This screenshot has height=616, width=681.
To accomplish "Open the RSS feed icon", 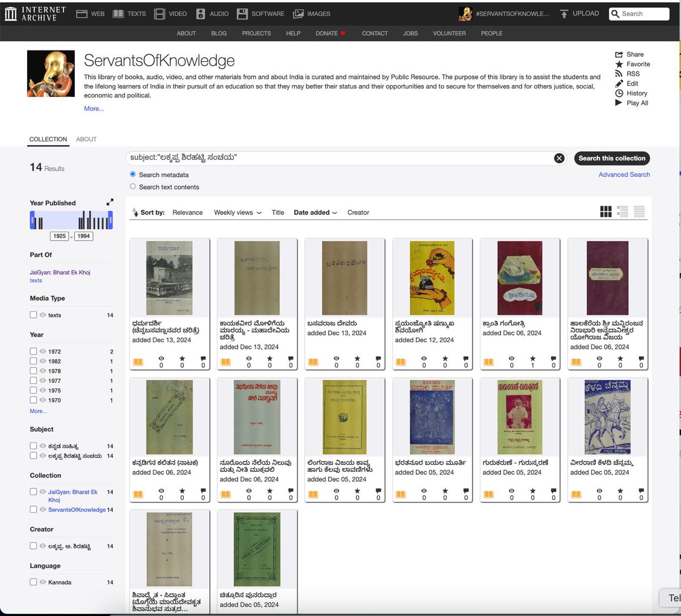I will 619,74.
